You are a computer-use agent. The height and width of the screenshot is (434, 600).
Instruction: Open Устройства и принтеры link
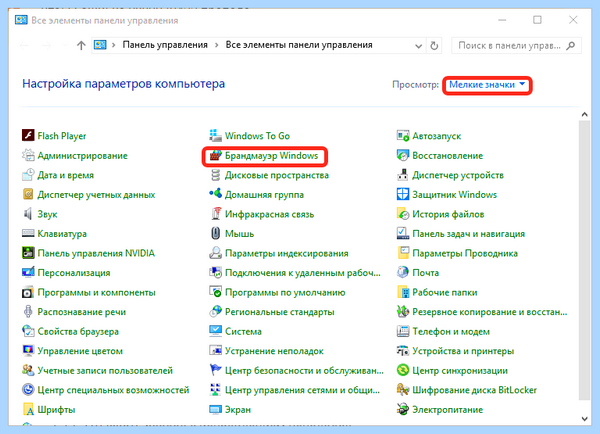point(463,351)
